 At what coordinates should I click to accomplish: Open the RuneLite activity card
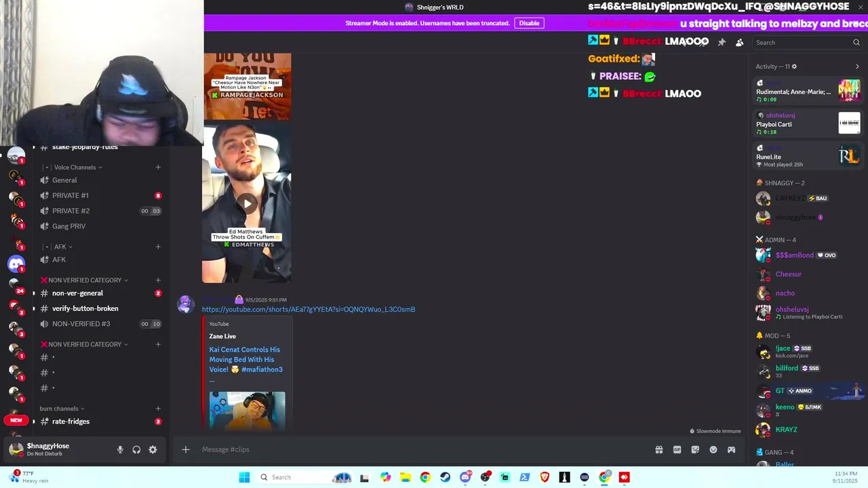point(808,156)
